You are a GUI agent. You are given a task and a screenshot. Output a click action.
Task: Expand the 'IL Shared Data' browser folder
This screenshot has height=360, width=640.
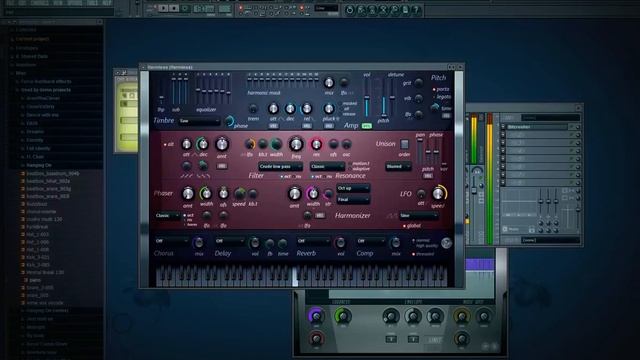[x=31, y=56]
